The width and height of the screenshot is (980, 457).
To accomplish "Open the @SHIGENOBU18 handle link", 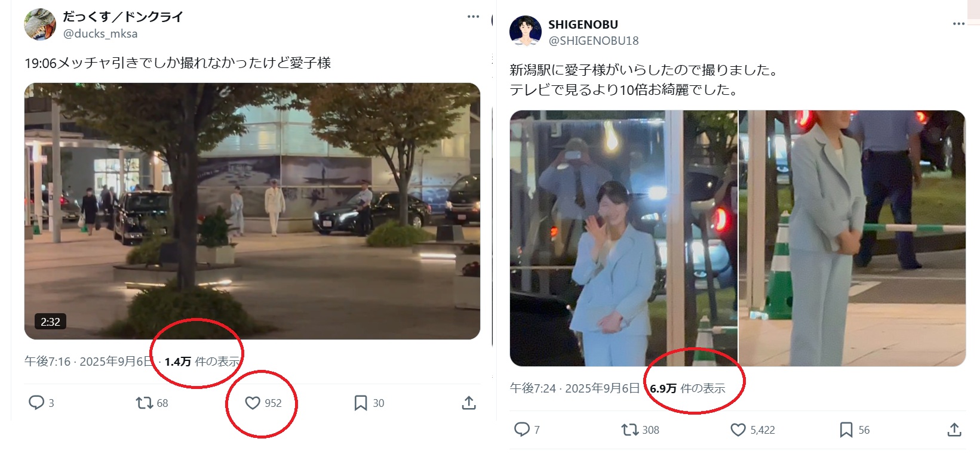I will 594,41.
